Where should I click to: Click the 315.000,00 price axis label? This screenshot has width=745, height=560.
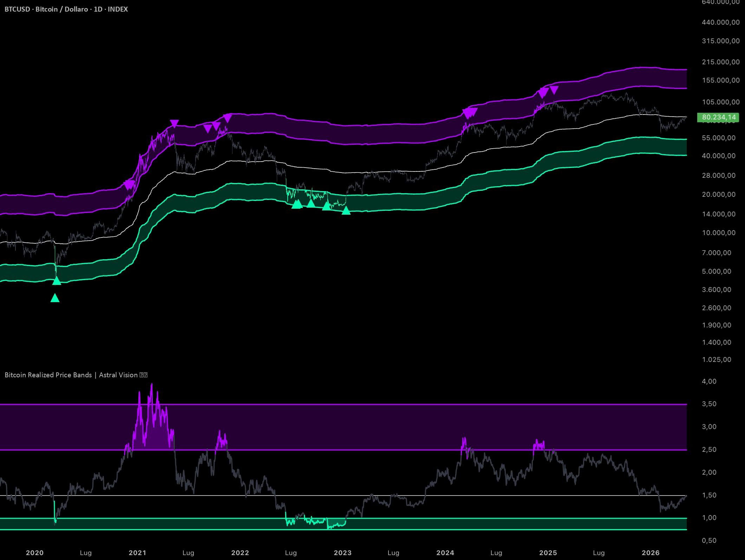pyautogui.click(x=720, y=41)
